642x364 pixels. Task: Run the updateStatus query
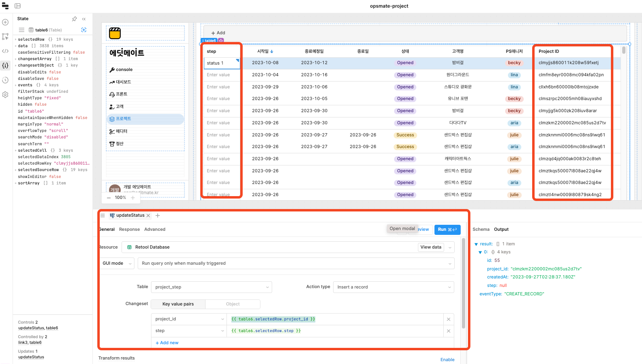click(447, 230)
